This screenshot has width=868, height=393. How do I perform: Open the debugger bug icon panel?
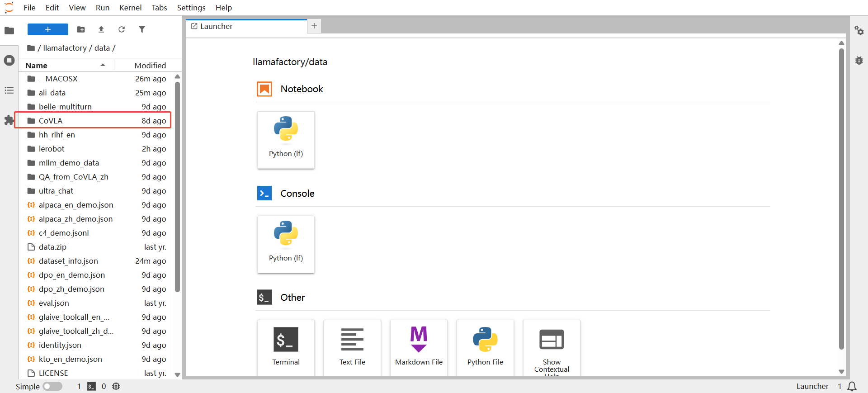[859, 61]
